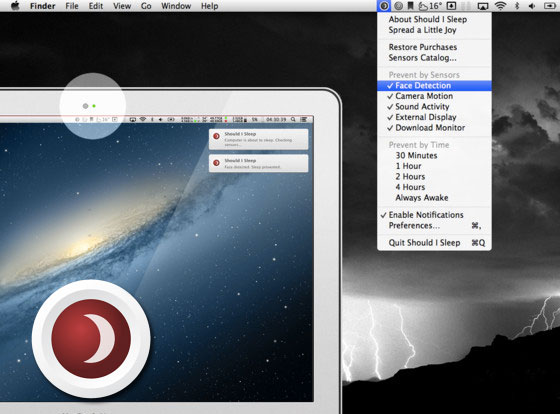560x414 pixels.
Task: Click the battery status icon
Action: tap(549, 6)
